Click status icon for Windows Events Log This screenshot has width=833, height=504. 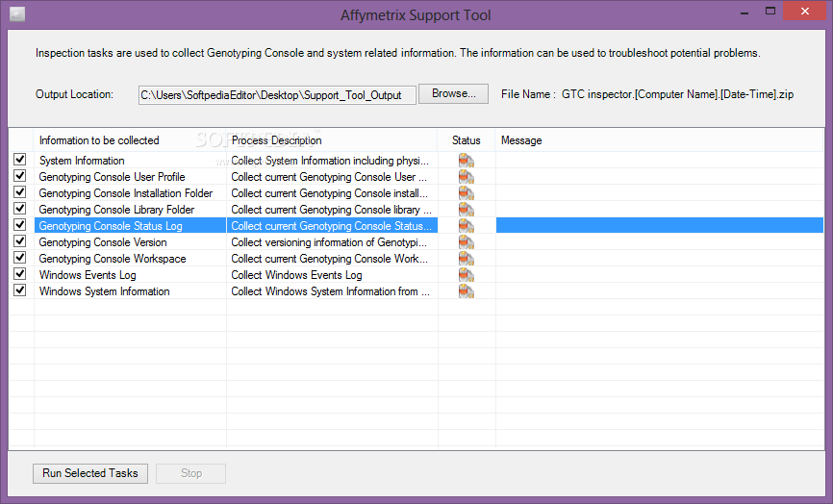click(x=466, y=275)
